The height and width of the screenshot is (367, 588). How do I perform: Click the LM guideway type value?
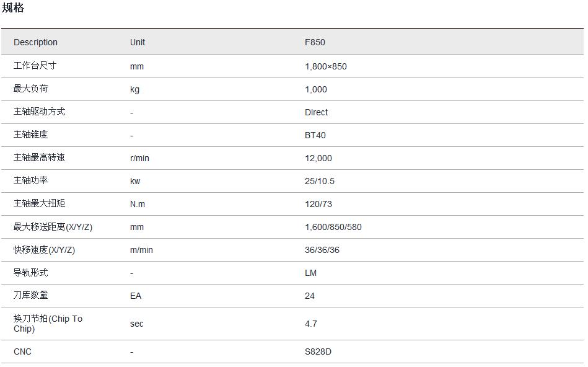pyautogui.click(x=310, y=273)
